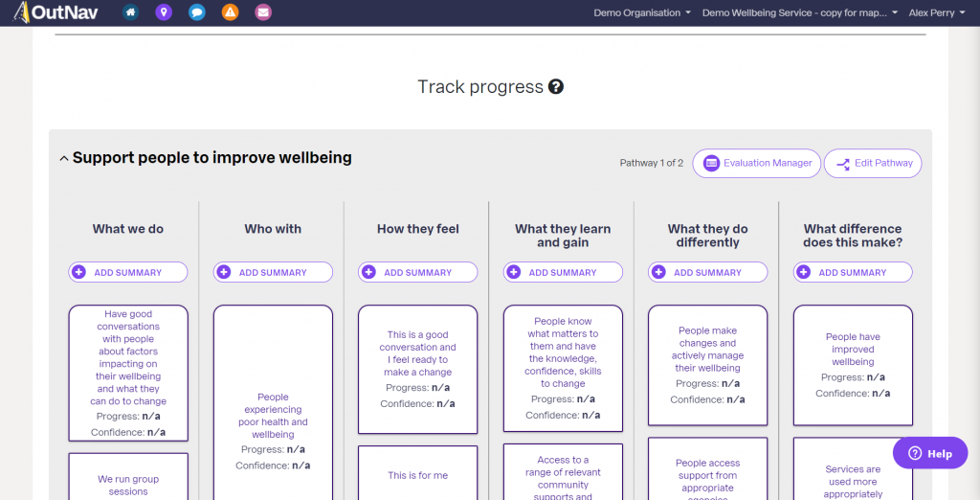Click the orange warning triangle icon
Screen dimensions: 980x500
pos(230,12)
